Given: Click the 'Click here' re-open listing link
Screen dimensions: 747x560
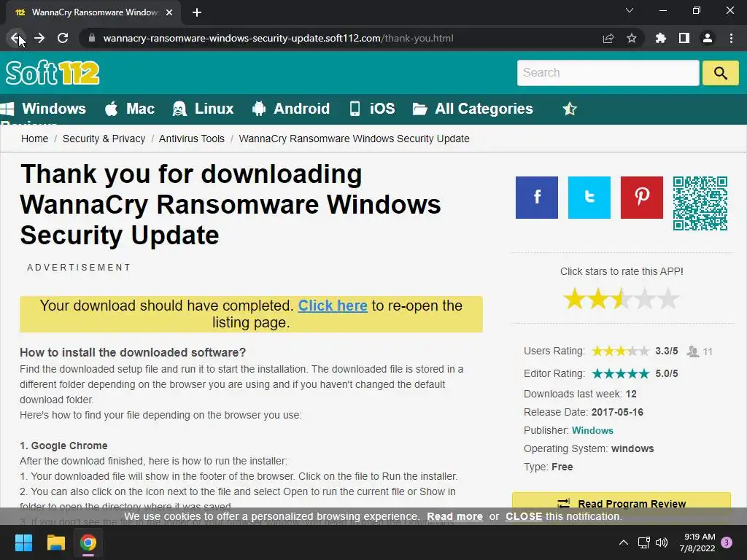Looking at the screenshot, I should (333, 306).
